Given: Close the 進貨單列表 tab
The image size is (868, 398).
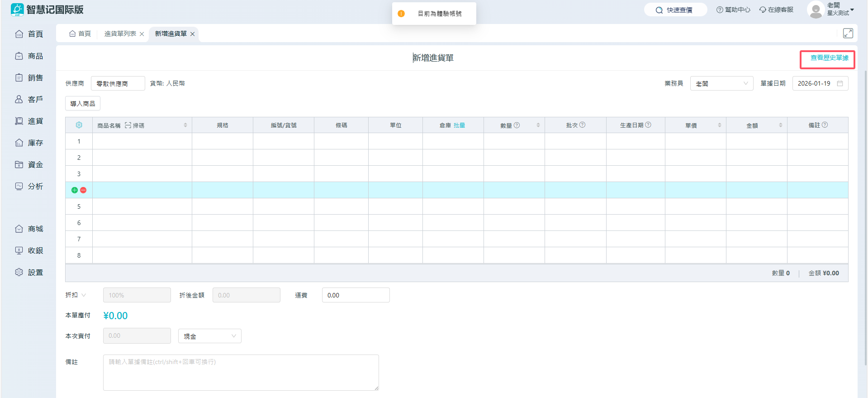Looking at the screenshot, I should (x=142, y=34).
